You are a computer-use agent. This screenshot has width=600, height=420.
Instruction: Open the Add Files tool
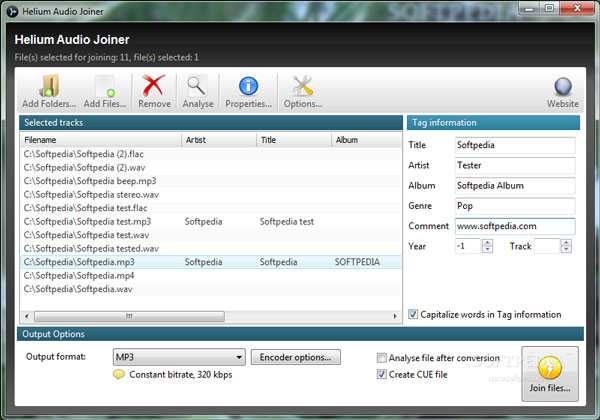(105, 91)
